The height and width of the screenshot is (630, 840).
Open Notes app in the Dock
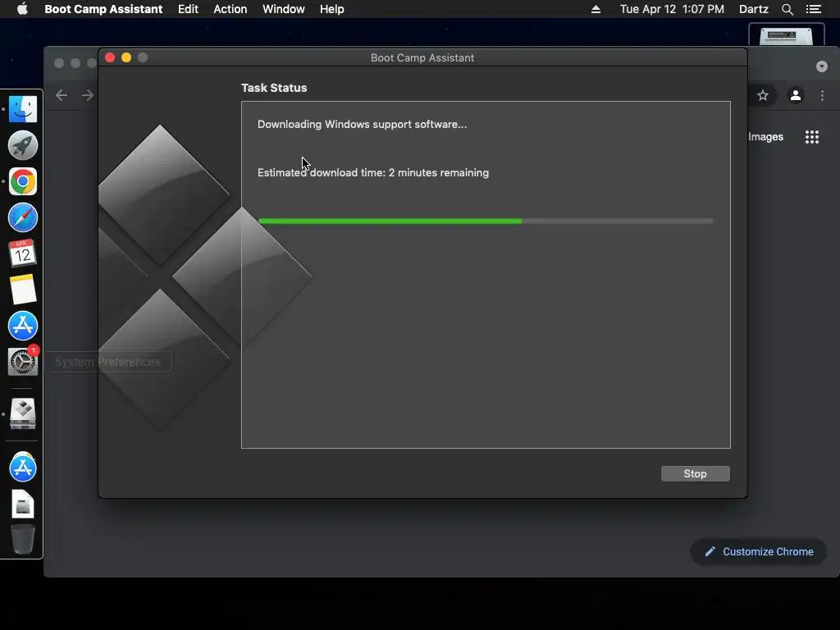pos(22,290)
